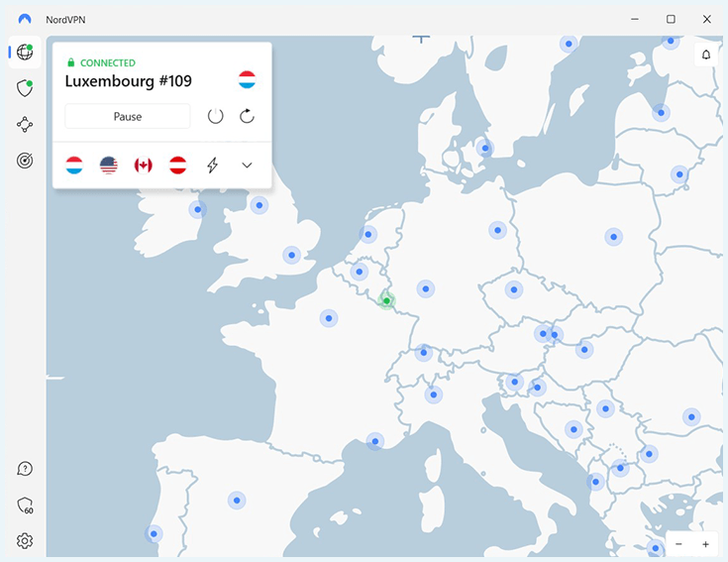Open the shield with 60 badge icon
Viewport: 728px width, 562px height.
pyautogui.click(x=25, y=506)
